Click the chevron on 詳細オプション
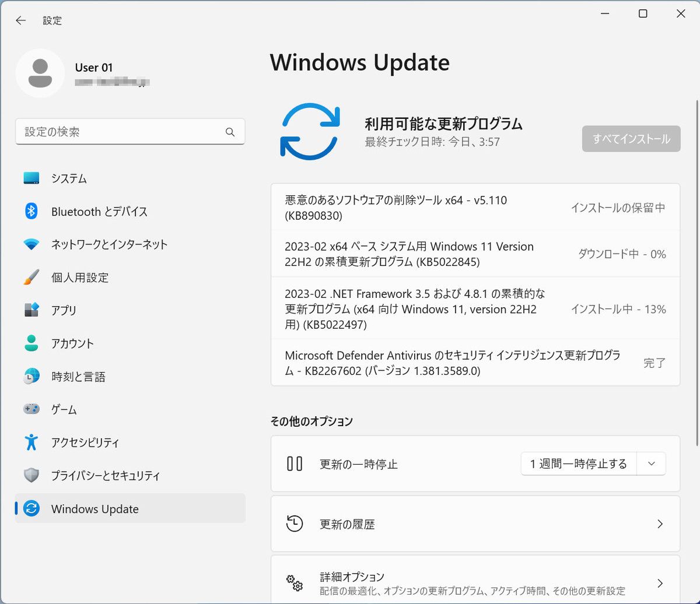Screen dimensions: 700x604 [x=660, y=583]
